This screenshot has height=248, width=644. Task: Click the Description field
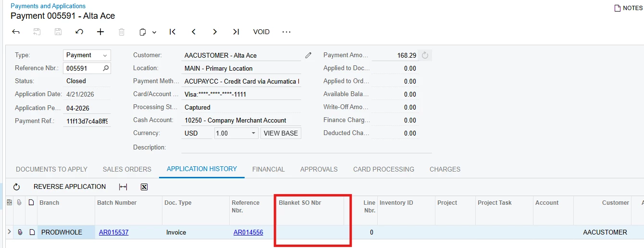pos(307,148)
